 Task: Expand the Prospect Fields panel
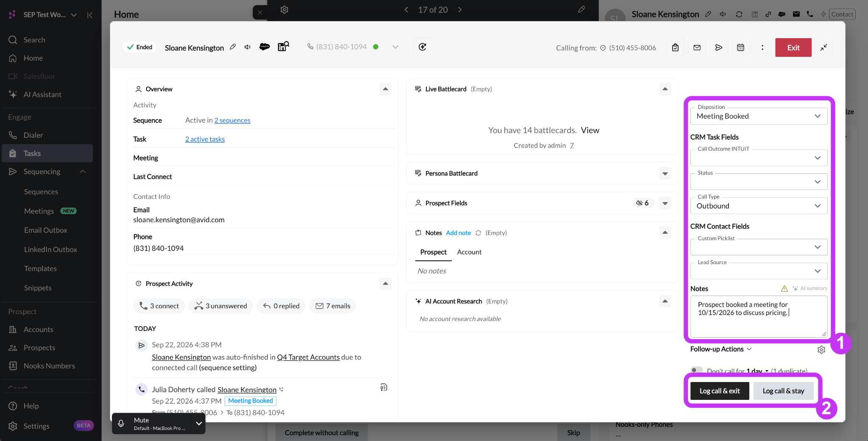pyautogui.click(x=665, y=203)
